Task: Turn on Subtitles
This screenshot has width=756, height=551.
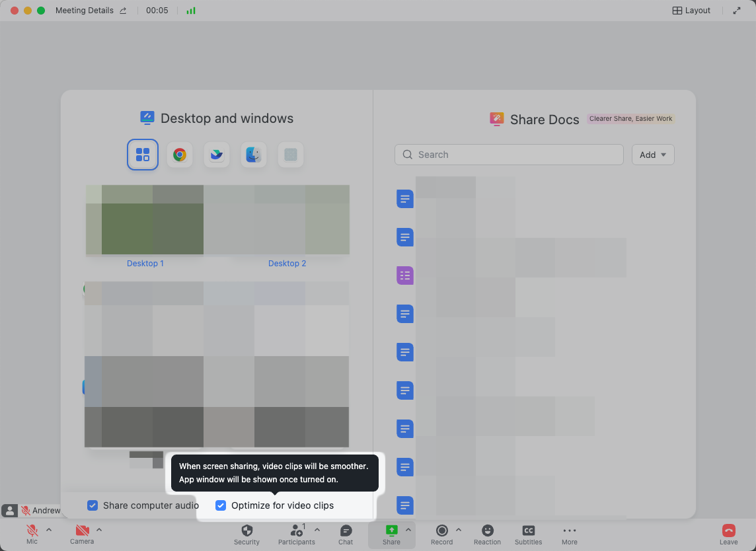Action: 528,534
